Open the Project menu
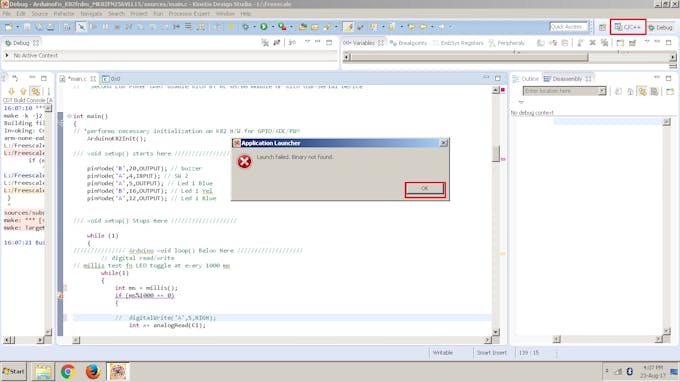Screen dimensions: 680x382 [139, 14]
